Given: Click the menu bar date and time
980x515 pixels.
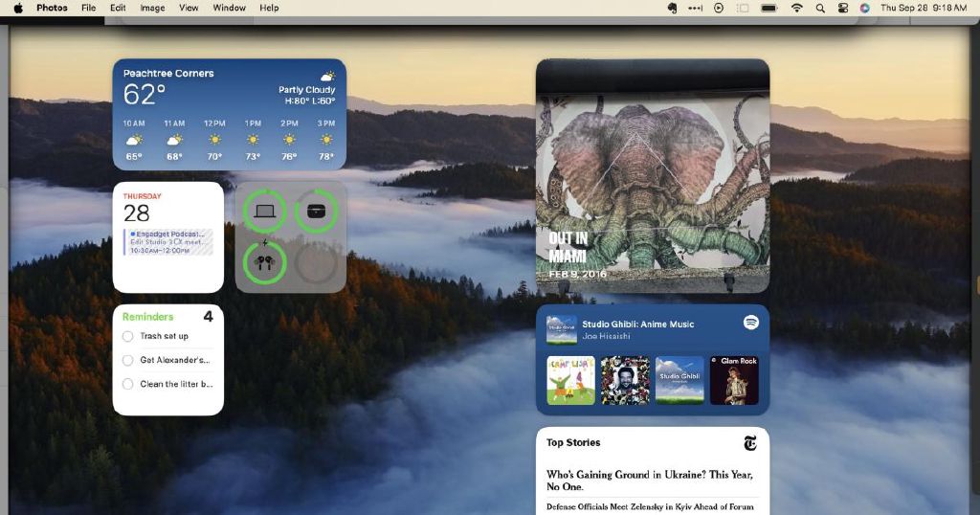Looking at the screenshot, I should [924, 8].
